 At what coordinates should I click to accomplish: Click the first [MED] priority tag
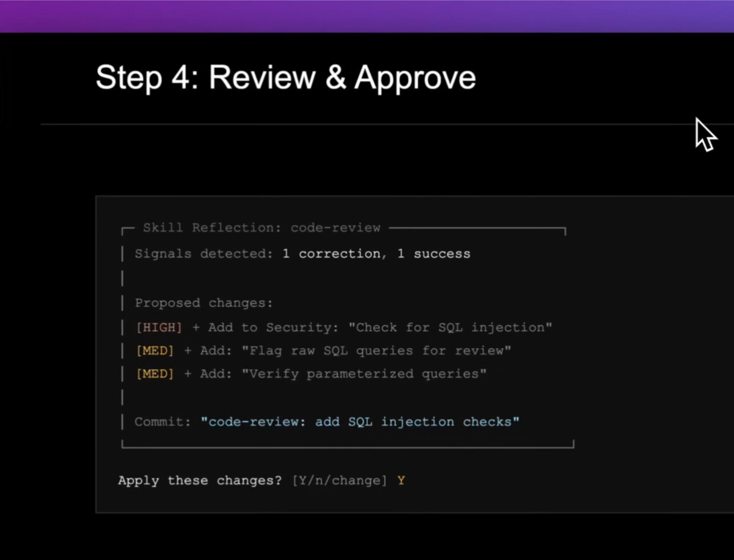coord(155,350)
